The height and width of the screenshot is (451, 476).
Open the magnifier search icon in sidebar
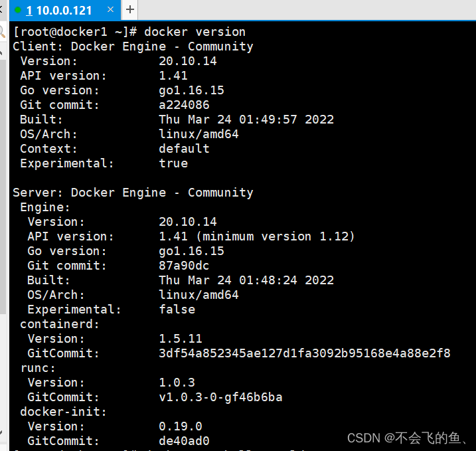pyautogui.click(x=2, y=32)
